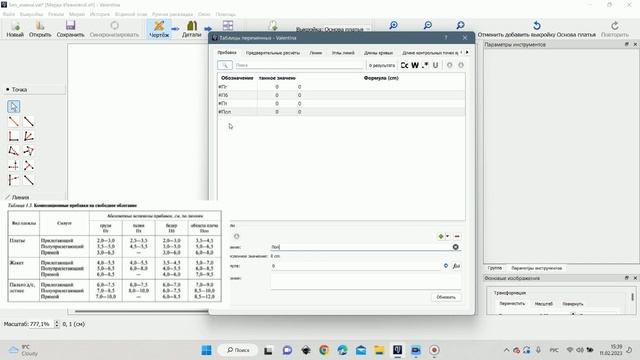Click the description text area

(x=366, y=281)
